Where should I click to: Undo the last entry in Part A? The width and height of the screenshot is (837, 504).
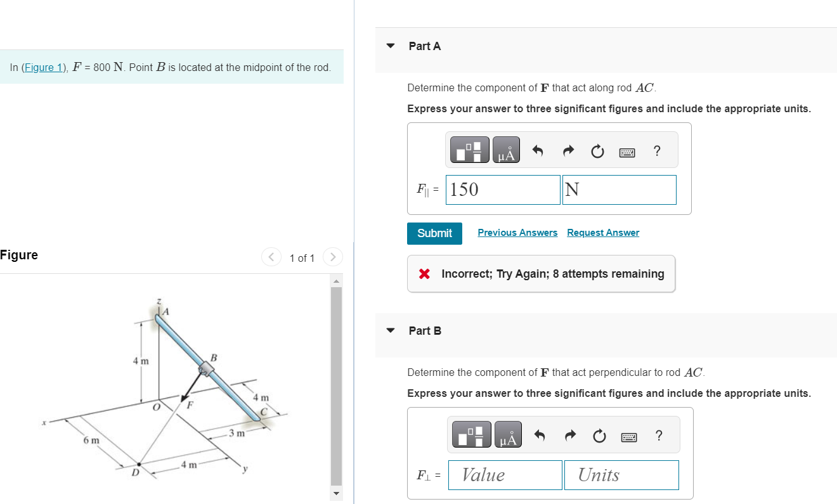[537, 150]
